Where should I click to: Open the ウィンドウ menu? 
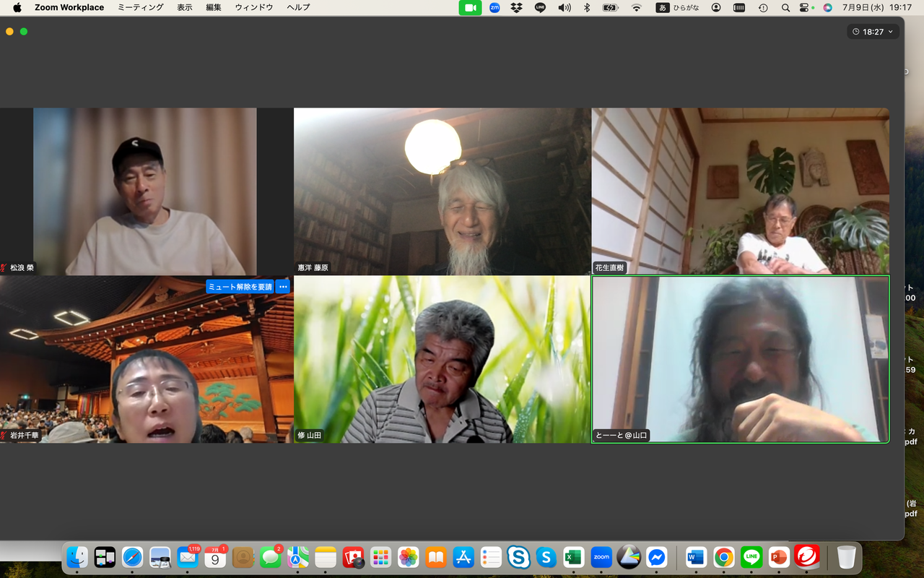253,7
